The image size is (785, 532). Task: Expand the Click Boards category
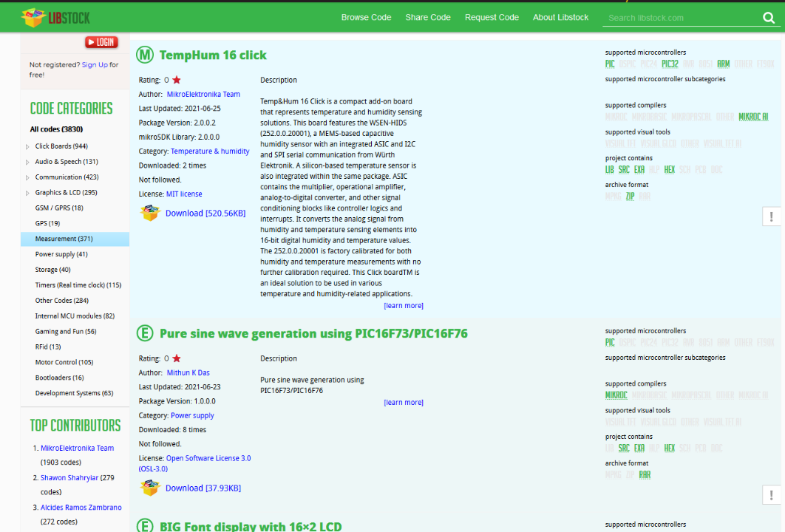28,146
